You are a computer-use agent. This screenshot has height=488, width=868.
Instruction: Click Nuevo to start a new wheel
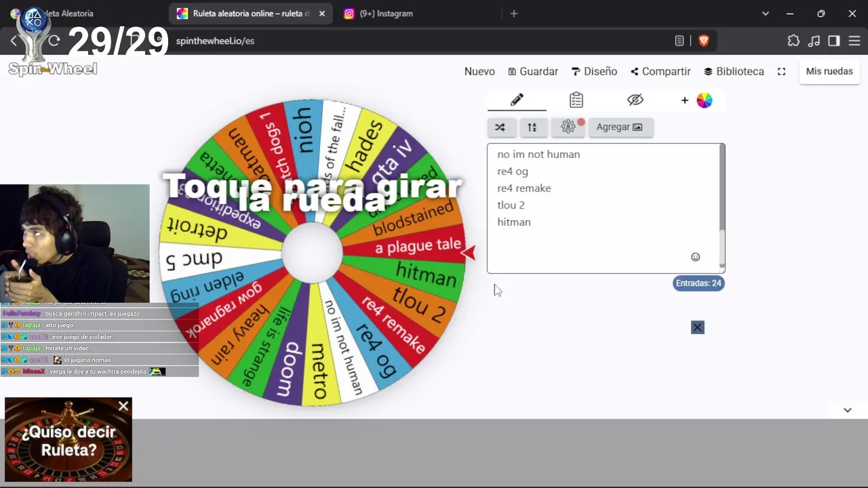[479, 71]
